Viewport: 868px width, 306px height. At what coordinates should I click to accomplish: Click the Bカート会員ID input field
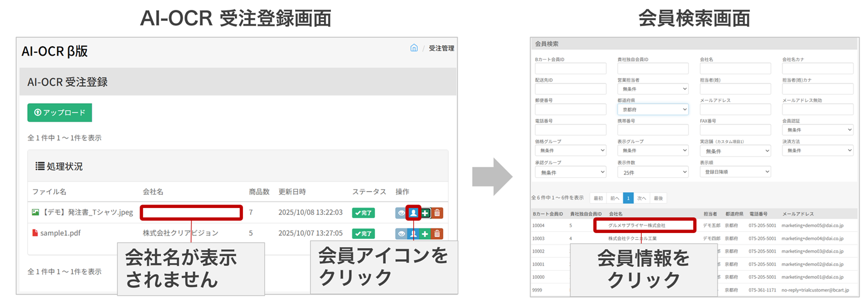570,68
